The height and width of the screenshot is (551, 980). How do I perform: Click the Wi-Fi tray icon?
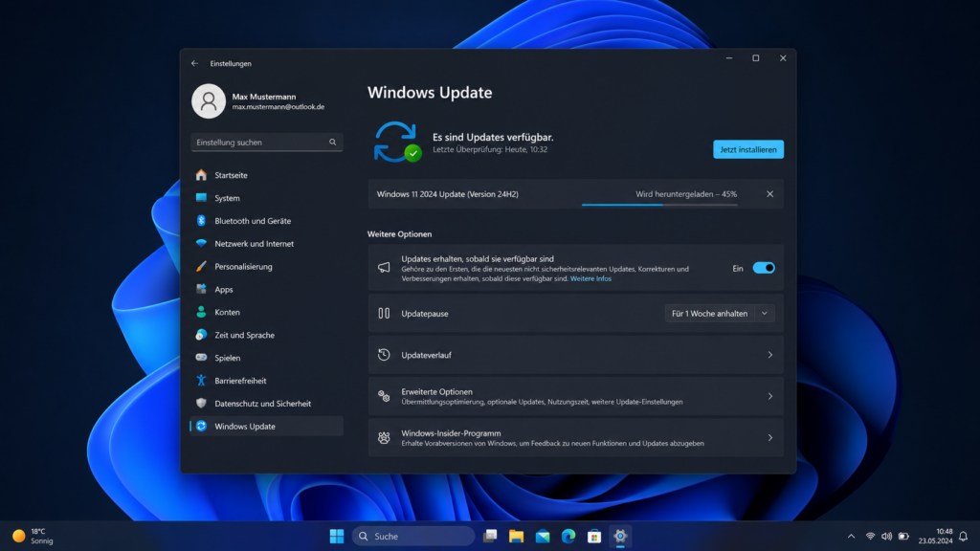(x=870, y=536)
